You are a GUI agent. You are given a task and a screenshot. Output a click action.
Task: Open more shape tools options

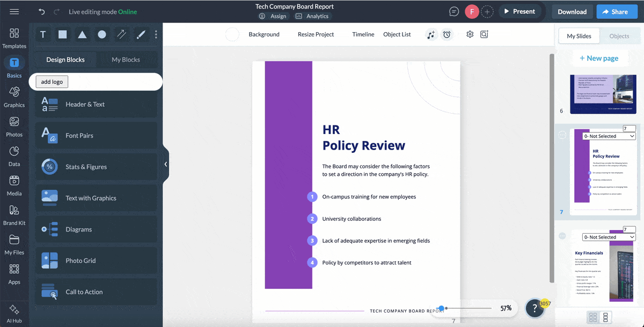(x=156, y=35)
